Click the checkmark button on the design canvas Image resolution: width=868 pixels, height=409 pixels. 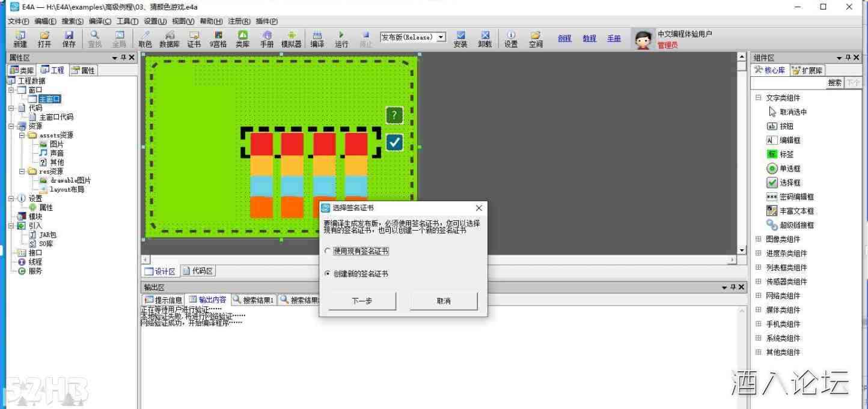(394, 142)
